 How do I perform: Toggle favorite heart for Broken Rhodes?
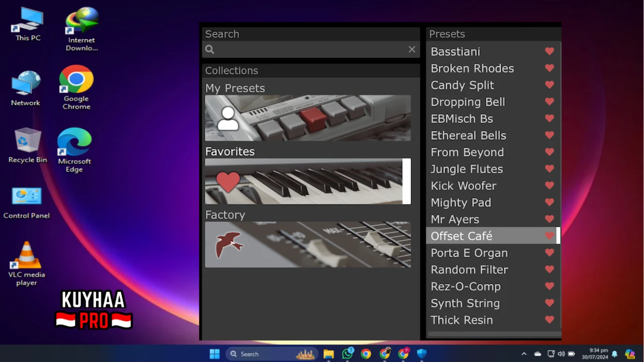pyautogui.click(x=549, y=68)
